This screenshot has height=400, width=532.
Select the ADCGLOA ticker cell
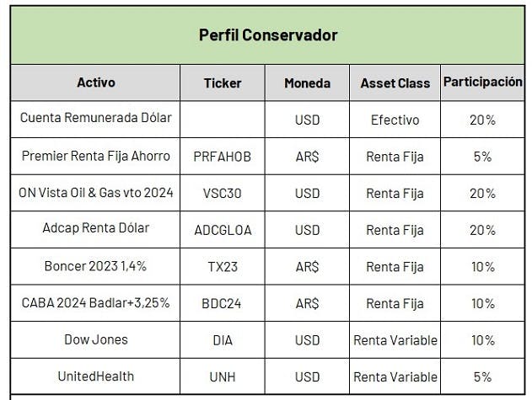coord(223,230)
